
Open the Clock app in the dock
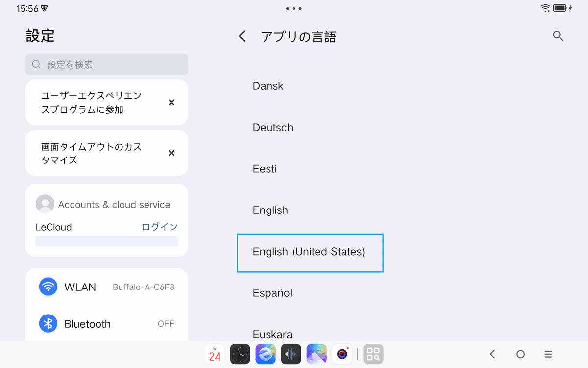[x=240, y=353]
